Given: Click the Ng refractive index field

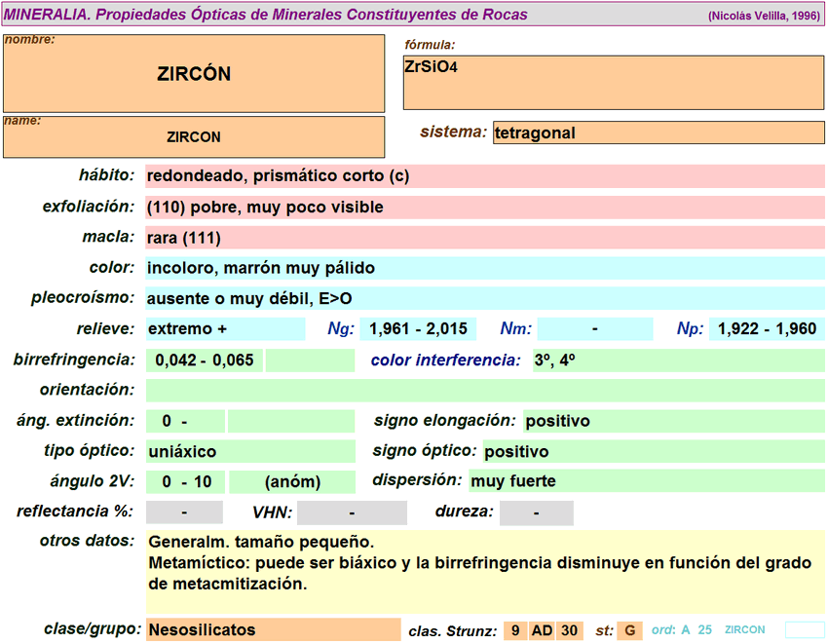Looking at the screenshot, I should (x=416, y=329).
